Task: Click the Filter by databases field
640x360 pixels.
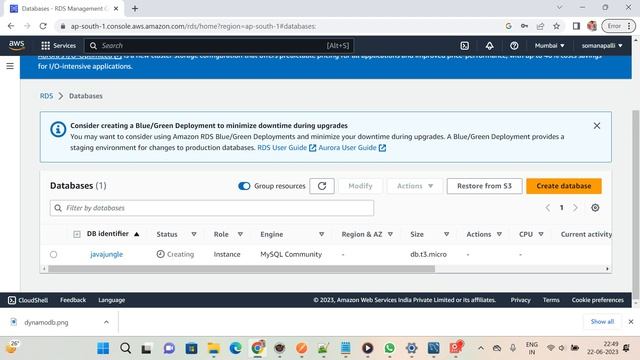Action: pos(212,208)
